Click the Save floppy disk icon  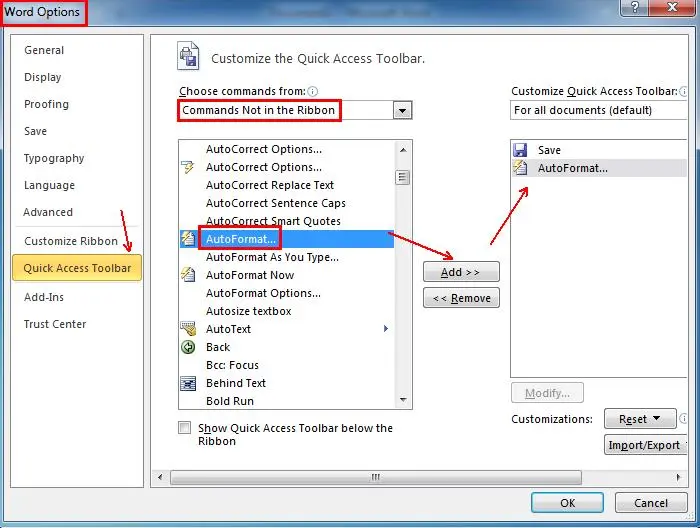coord(520,150)
